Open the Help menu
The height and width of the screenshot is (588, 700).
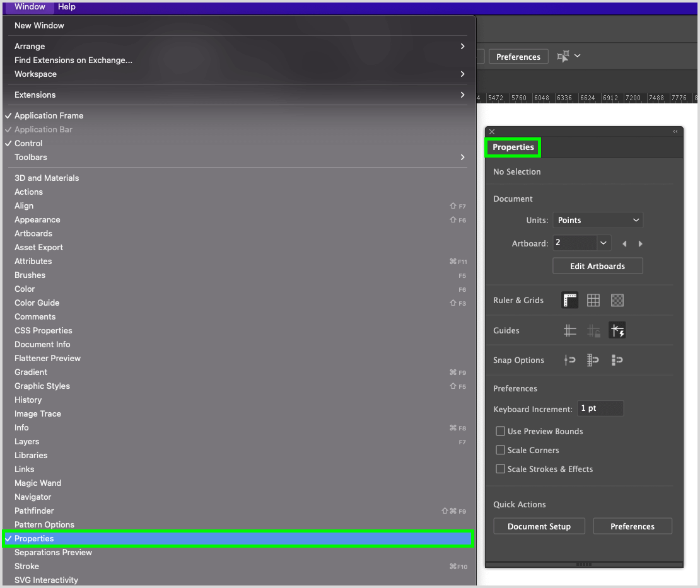coord(66,7)
